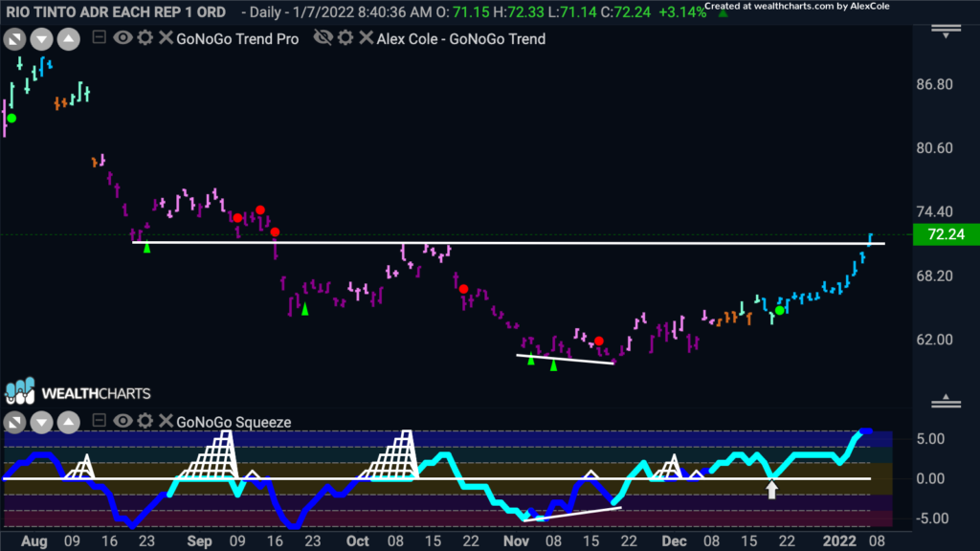Click the Dec label on time axis
This screenshot has height=551, width=980.
[x=674, y=541]
